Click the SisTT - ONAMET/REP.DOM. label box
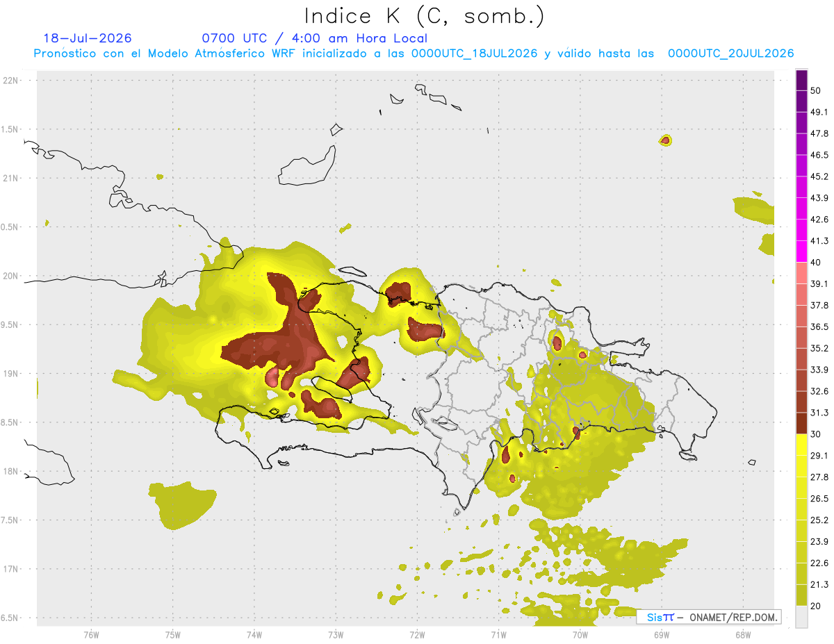The height and width of the screenshot is (644, 834). tap(709, 617)
